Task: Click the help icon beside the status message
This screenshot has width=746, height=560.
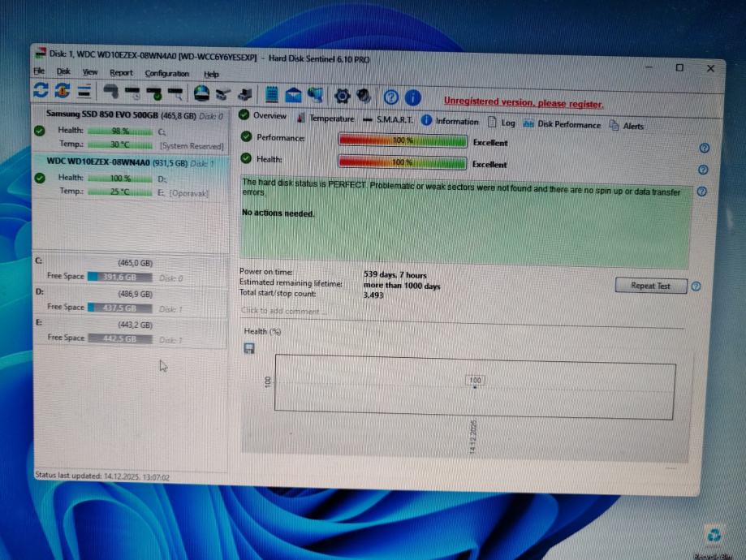Action: point(701,192)
